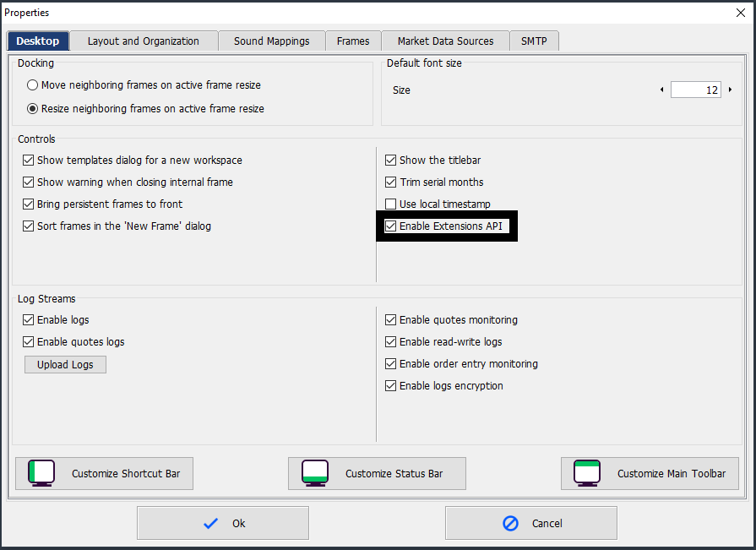Viewport: 756px width, 550px height.
Task: Uncheck Show templates dialog for new workspace
Action: pyautogui.click(x=28, y=161)
